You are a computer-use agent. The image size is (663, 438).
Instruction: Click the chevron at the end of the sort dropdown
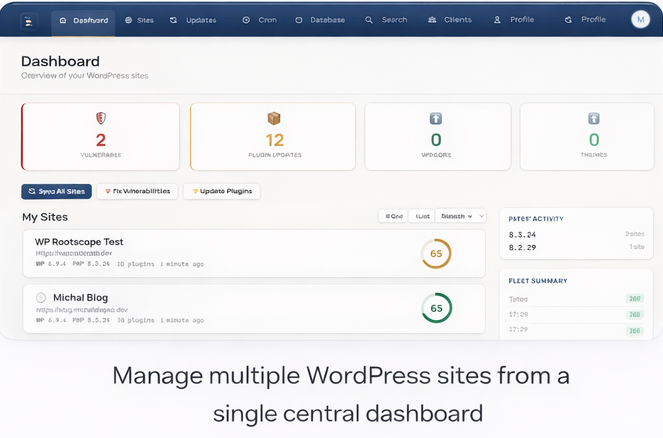[x=482, y=216]
